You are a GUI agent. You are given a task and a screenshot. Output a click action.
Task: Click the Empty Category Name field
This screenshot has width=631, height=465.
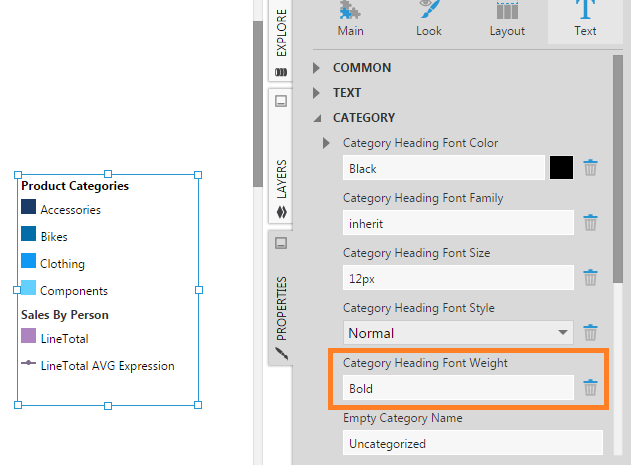tap(473, 443)
